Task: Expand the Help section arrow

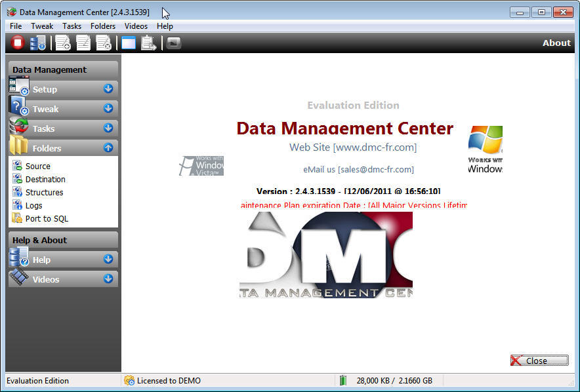Action: (x=108, y=259)
